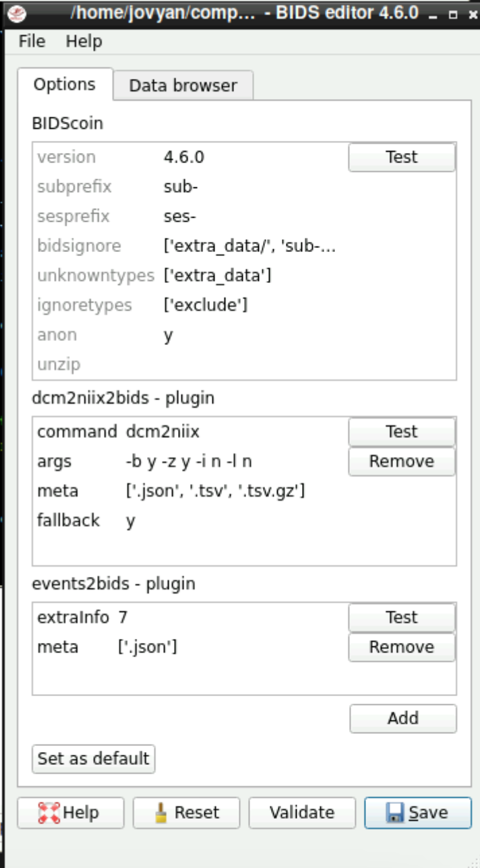Click the floppy disk icon on Save
Screen dimensions: 480x868
coord(396,813)
